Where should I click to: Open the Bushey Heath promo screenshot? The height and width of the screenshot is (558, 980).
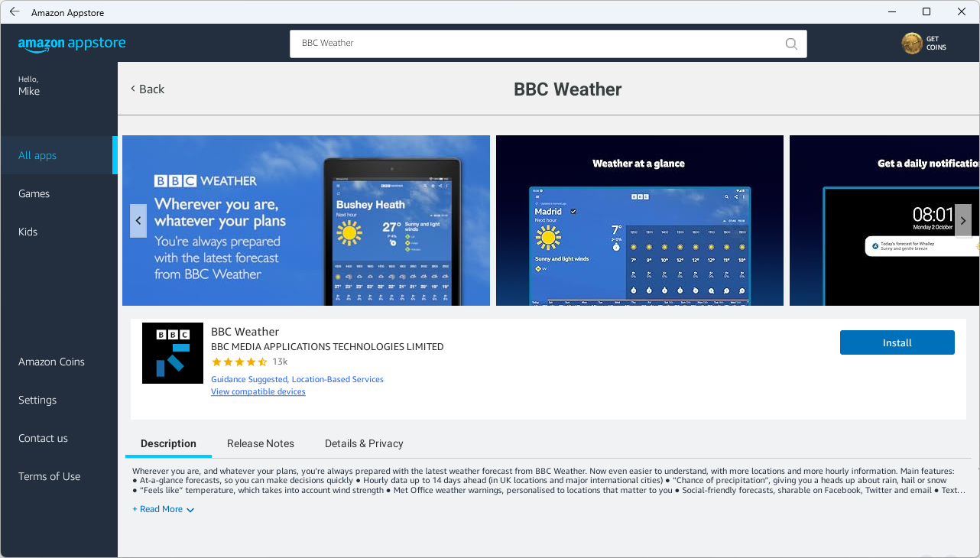(x=306, y=221)
